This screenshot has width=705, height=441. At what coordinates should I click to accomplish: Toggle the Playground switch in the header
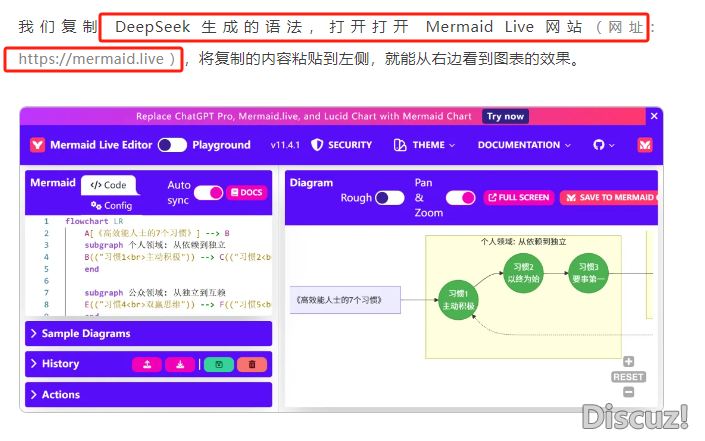pyautogui.click(x=172, y=145)
